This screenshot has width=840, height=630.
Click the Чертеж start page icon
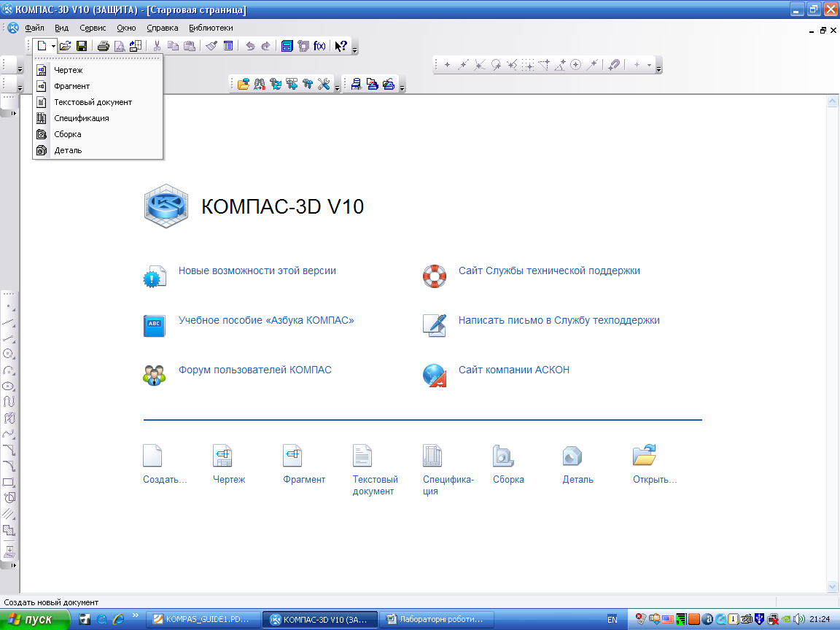[x=222, y=455]
